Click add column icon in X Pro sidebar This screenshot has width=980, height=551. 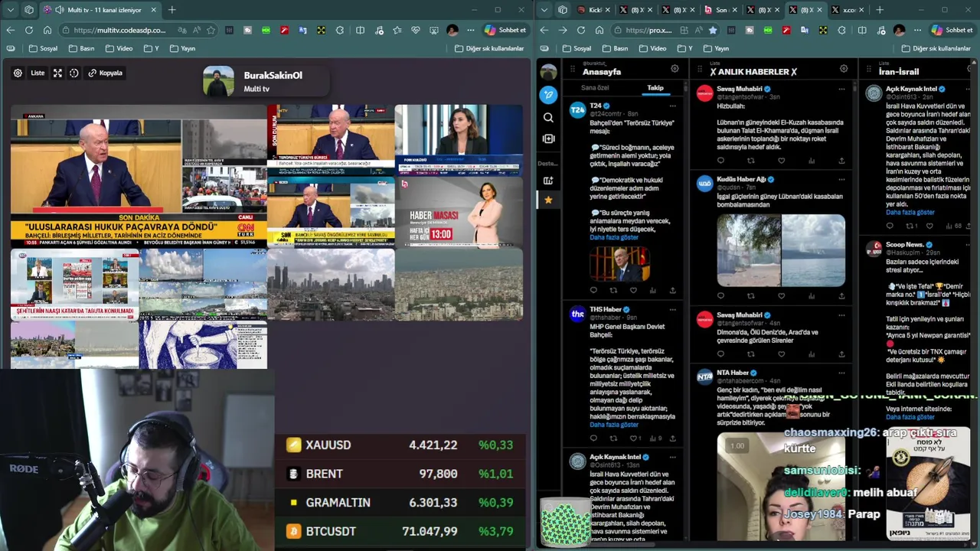548,139
